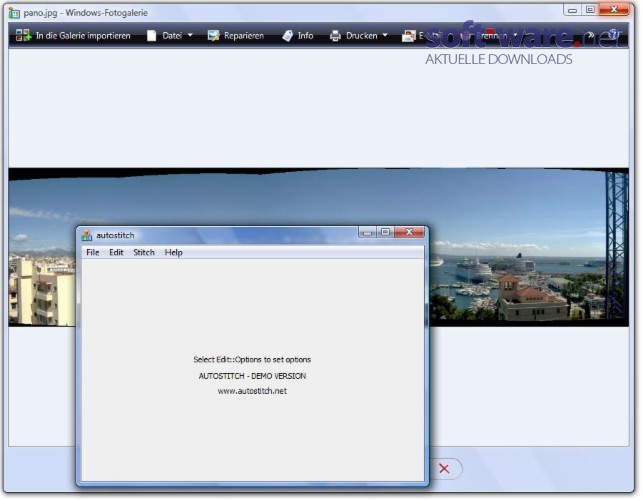
Task: Maximize the Windows-Fotogalerie window
Action: pyautogui.click(x=590, y=9)
